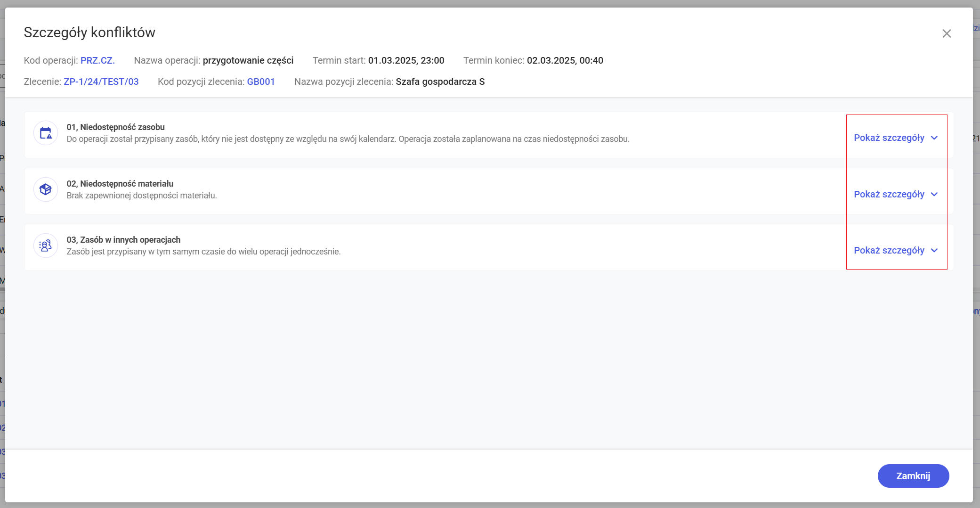Click the operation name "przygotowanie części"
The image size is (980, 508).
tap(248, 61)
